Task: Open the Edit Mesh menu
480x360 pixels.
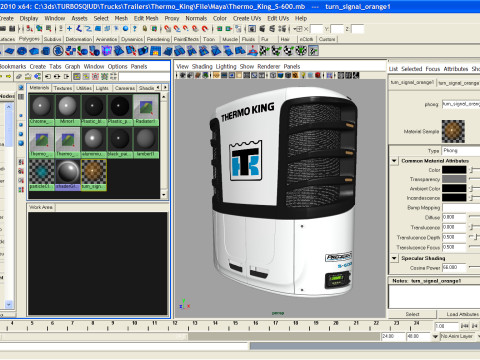Action: click(x=146, y=18)
